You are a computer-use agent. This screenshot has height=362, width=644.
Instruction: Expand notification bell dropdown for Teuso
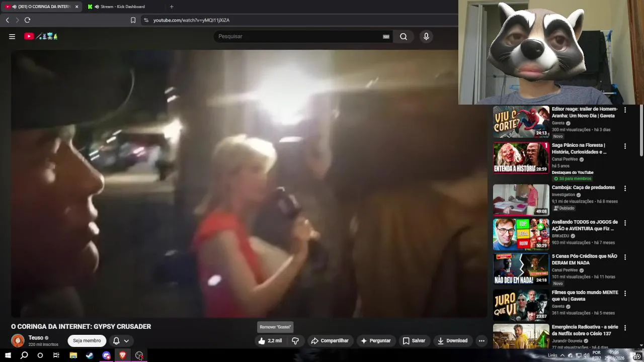[121, 341]
